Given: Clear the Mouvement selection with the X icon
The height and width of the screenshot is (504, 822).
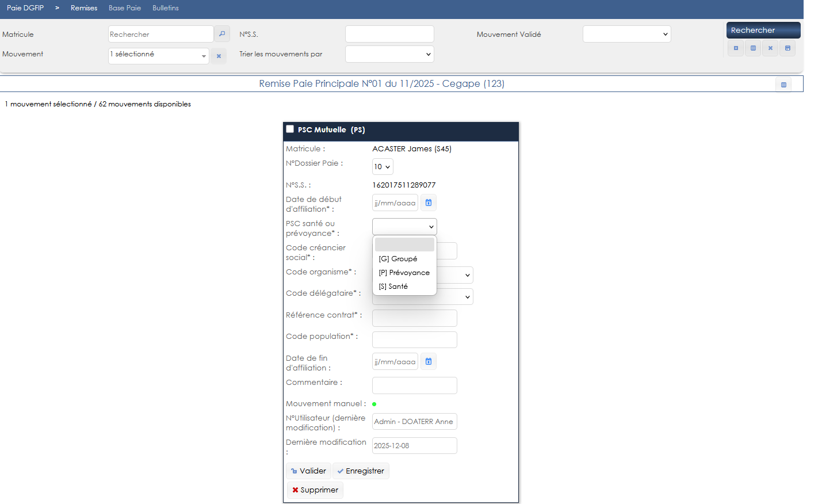Looking at the screenshot, I should [219, 56].
